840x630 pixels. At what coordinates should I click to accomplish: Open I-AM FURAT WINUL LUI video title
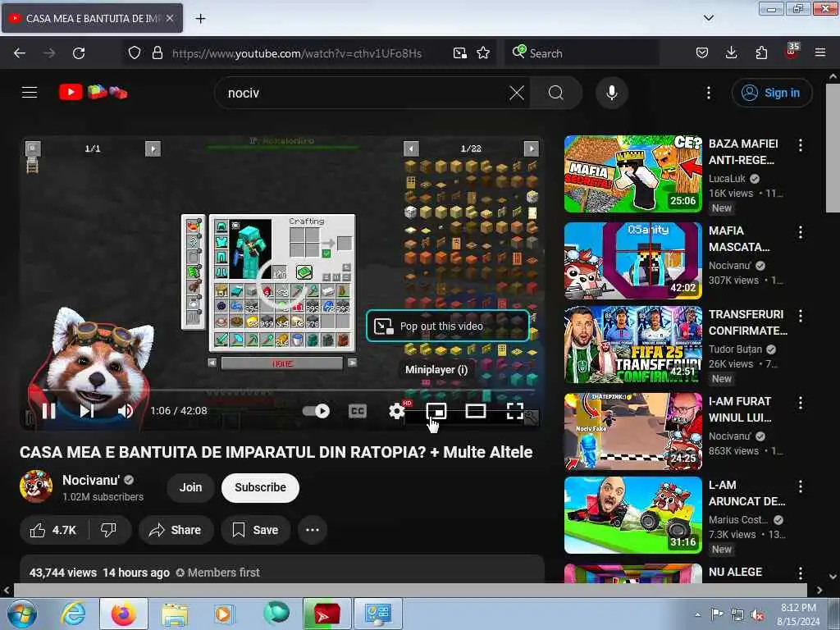[x=741, y=409]
